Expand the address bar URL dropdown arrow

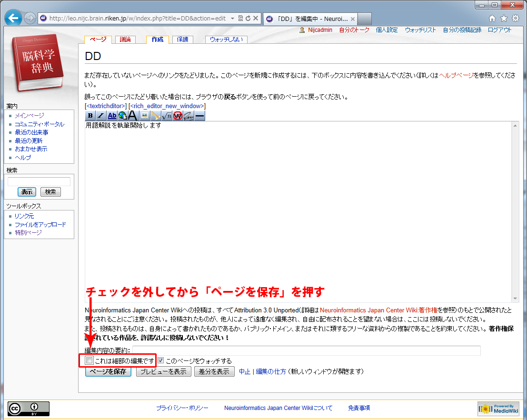point(232,19)
